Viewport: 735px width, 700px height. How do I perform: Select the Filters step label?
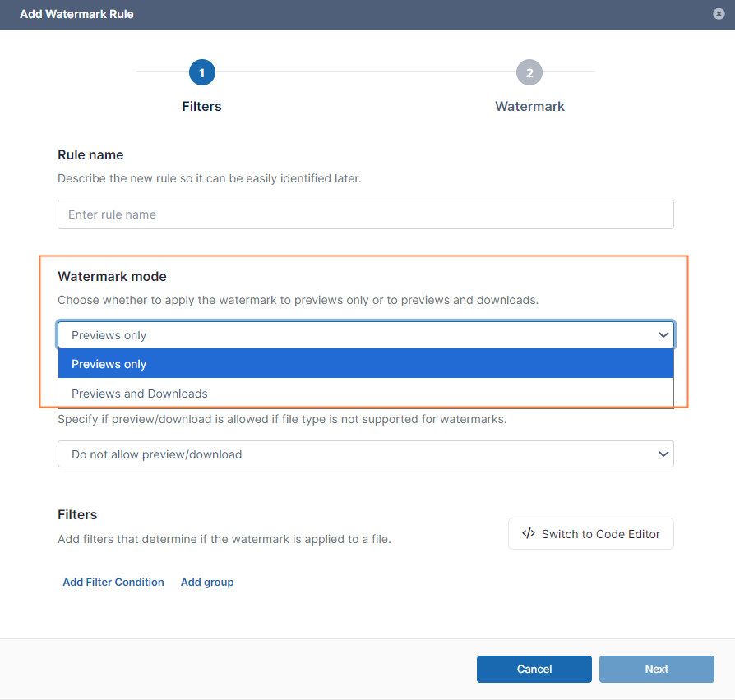201,106
